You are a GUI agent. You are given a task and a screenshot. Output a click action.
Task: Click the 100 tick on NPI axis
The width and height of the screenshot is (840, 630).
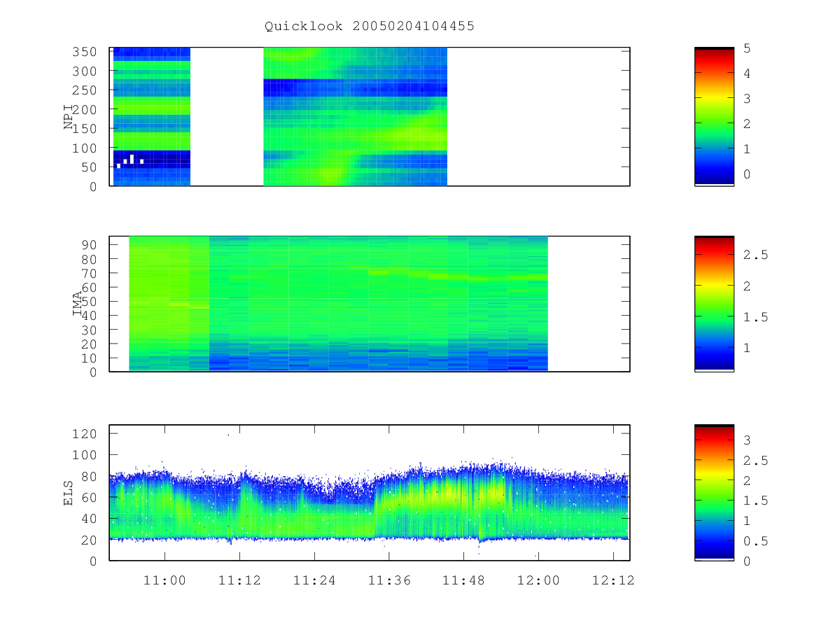point(85,148)
